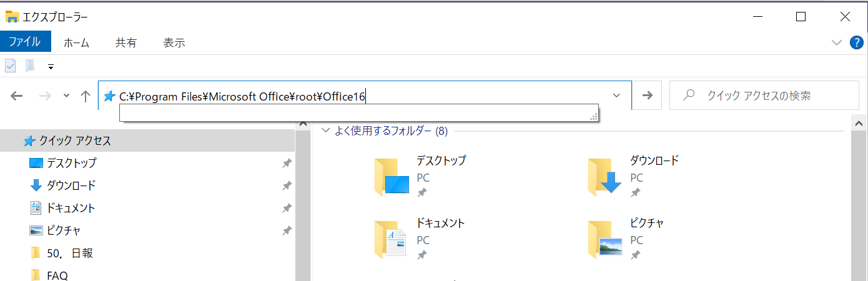Go back with the left arrow
868x281 pixels.
pos(17,96)
